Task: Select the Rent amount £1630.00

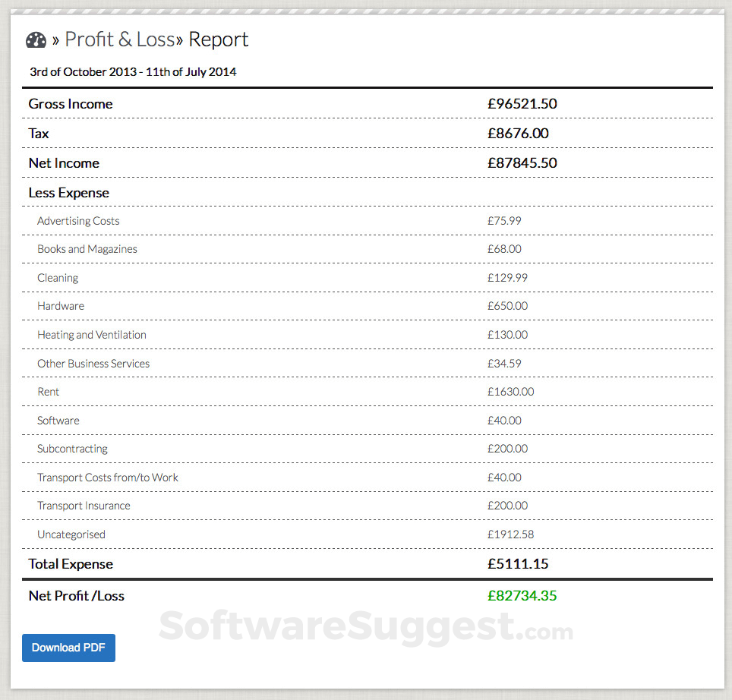Action: (511, 392)
